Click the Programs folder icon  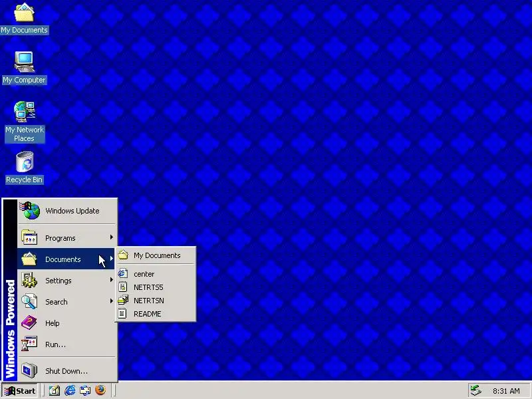pos(29,237)
